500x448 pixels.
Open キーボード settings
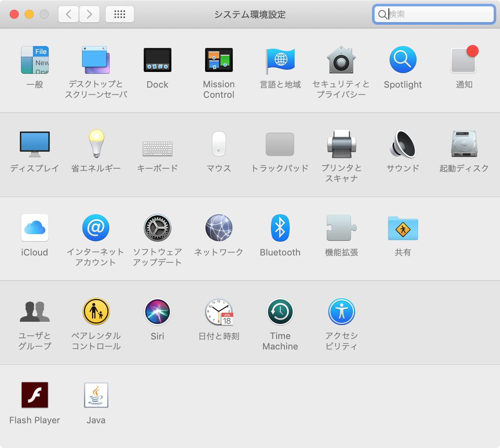(157, 144)
